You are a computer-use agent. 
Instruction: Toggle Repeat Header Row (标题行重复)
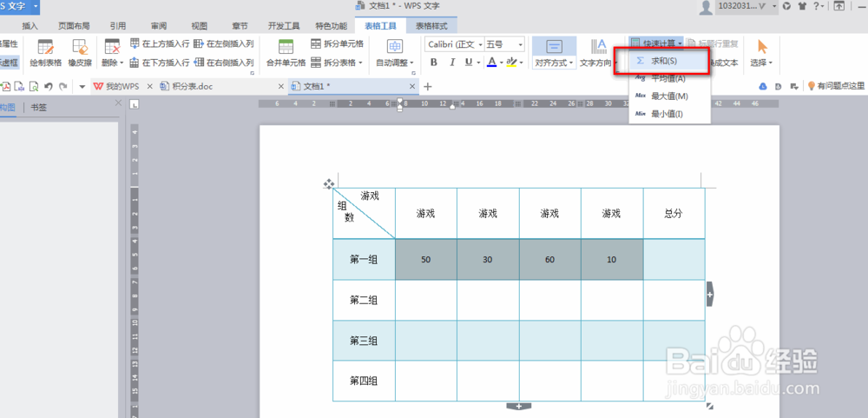713,43
